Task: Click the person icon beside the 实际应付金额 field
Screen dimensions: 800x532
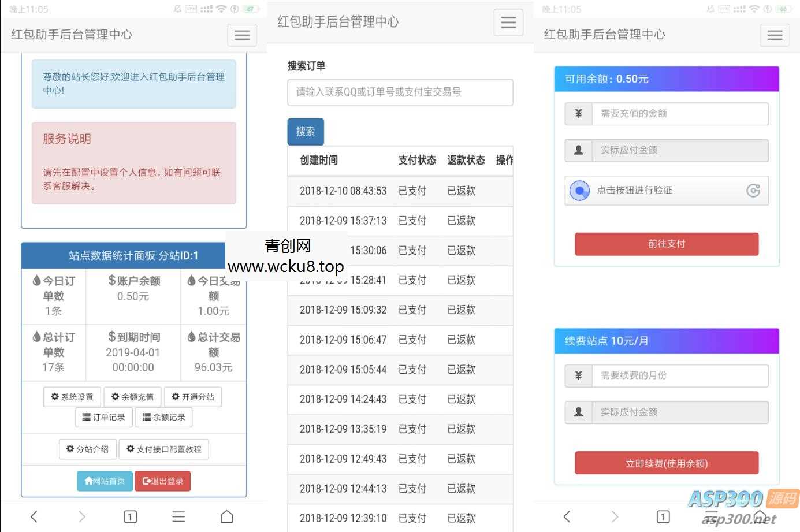Action: (578, 150)
